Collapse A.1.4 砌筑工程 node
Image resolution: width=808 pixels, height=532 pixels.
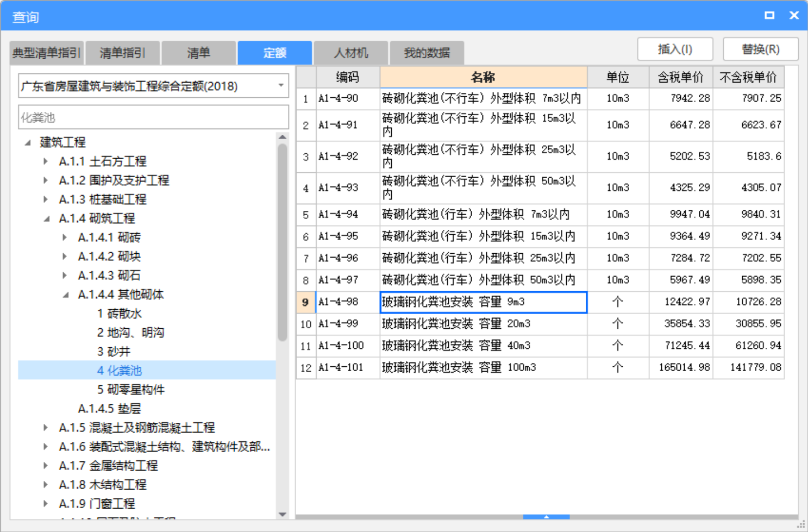tap(47, 218)
